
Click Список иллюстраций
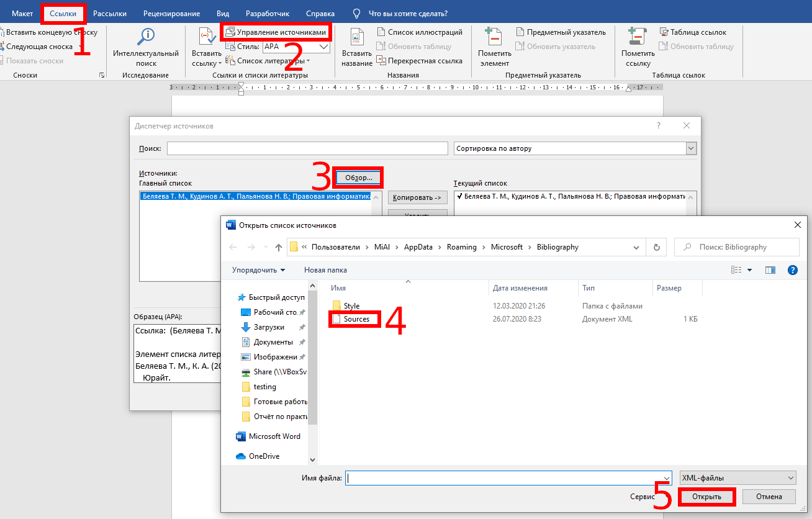coord(419,32)
